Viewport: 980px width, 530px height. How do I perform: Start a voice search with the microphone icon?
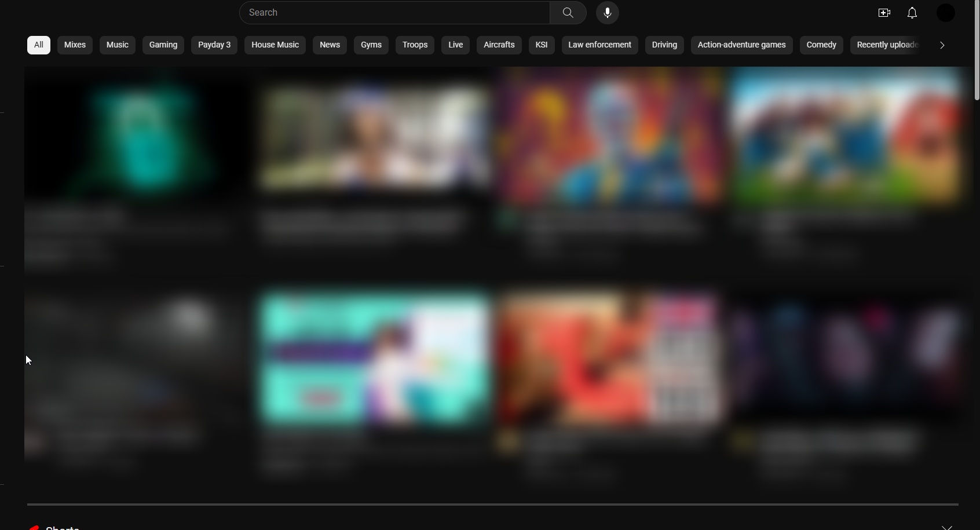pos(607,12)
